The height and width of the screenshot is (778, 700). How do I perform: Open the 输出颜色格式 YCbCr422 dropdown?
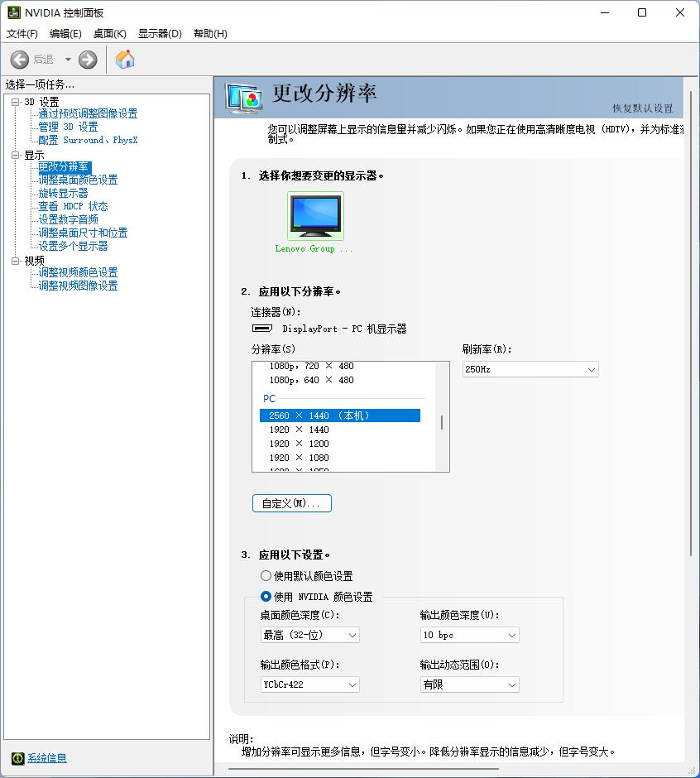click(309, 684)
